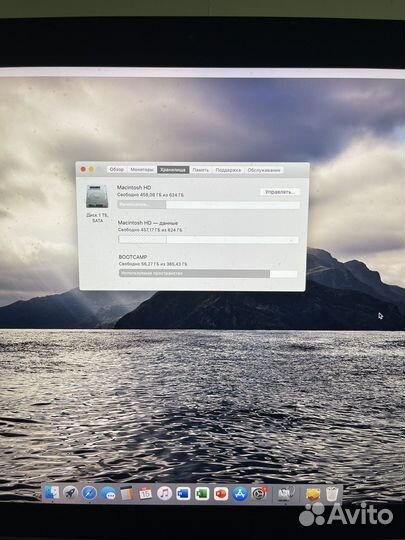Image resolution: width=405 pixels, height=540 pixels.
Task: Open System Preferences with red badge
Action: [259, 494]
